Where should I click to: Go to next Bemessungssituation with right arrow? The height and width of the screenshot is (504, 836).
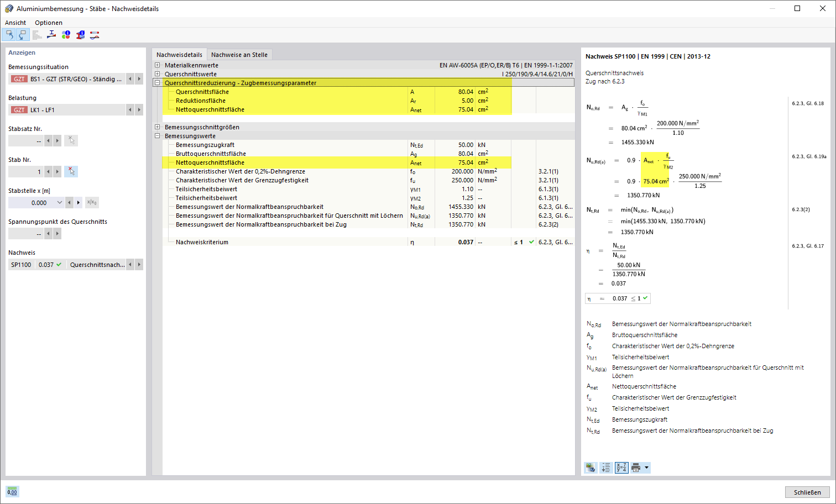139,79
